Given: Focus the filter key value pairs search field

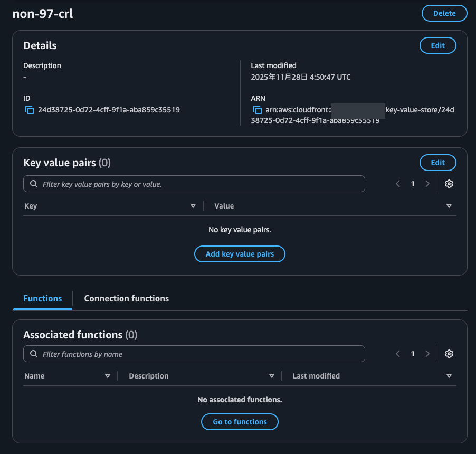Looking at the screenshot, I should click(x=201, y=184).
